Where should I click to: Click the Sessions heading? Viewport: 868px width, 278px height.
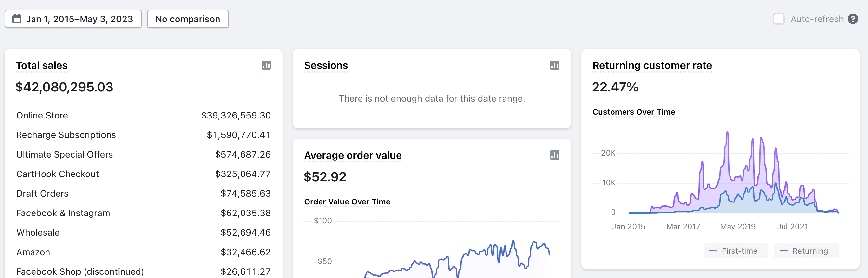(x=326, y=65)
